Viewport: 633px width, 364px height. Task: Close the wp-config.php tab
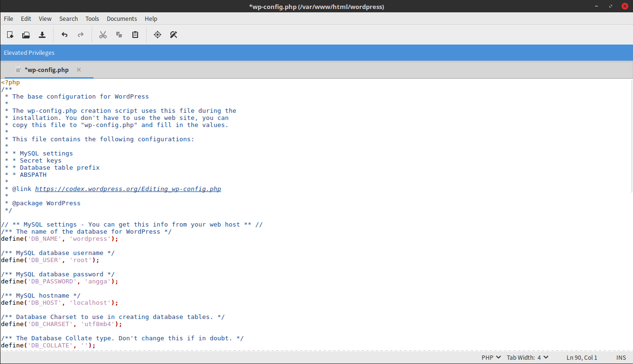point(79,70)
